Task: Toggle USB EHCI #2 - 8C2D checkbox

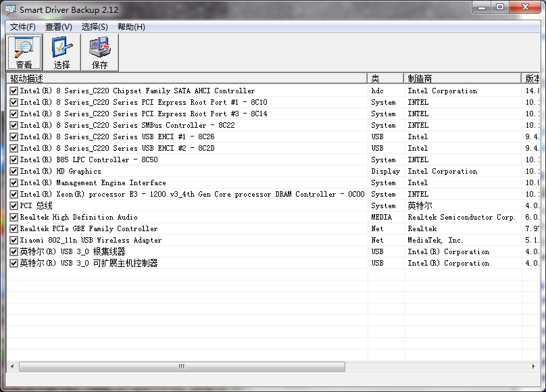Action: pos(14,148)
